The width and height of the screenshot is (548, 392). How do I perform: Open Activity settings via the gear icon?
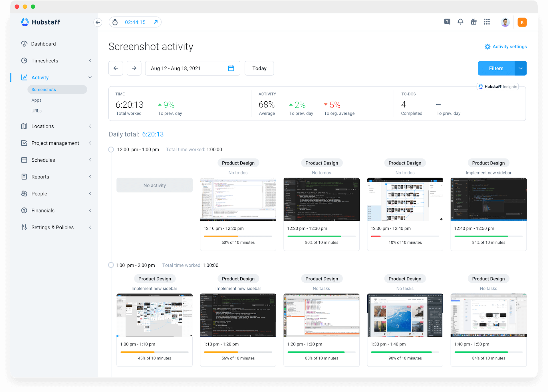[487, 47]
